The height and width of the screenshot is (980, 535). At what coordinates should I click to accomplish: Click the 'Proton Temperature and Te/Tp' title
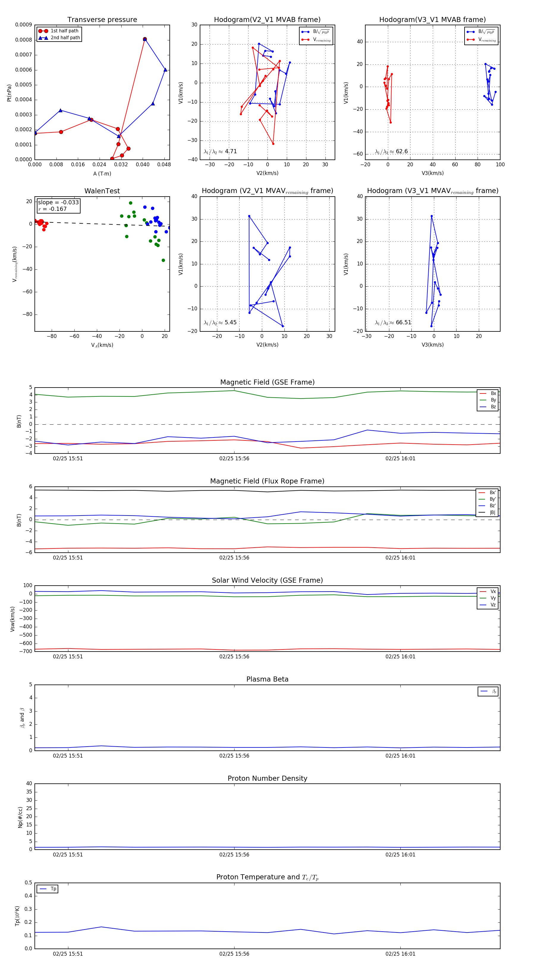[267, 877]
